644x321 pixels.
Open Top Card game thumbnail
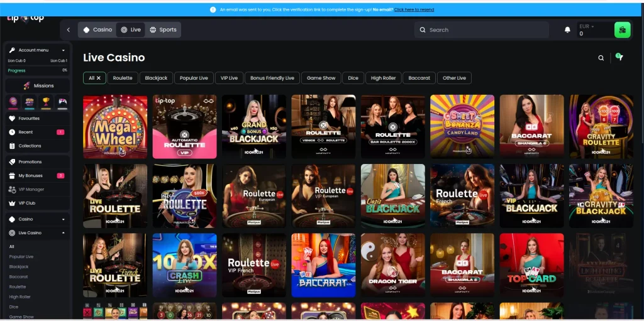531,265
